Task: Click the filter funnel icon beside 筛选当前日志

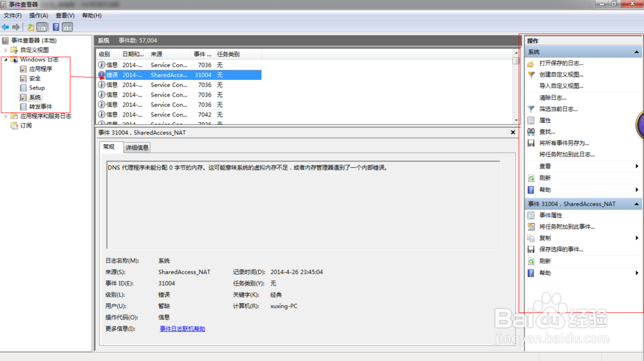Action: click(531, 109)
